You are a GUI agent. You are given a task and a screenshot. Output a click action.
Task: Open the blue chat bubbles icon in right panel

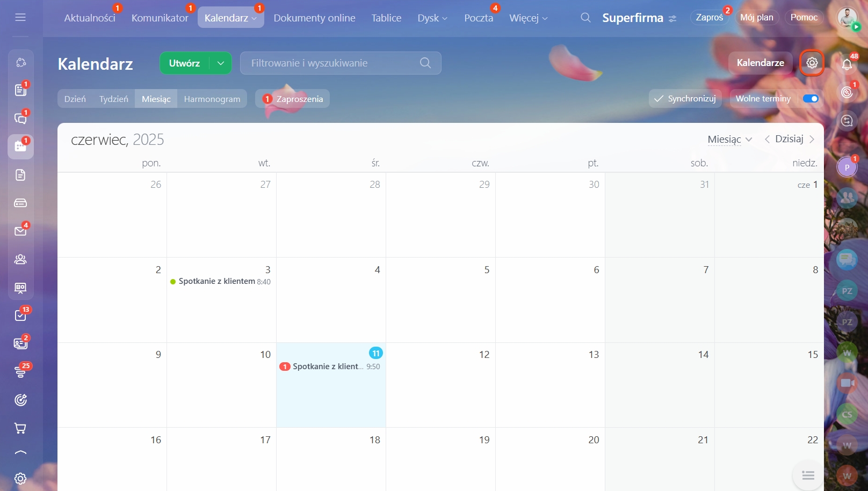tap(847, 260)
